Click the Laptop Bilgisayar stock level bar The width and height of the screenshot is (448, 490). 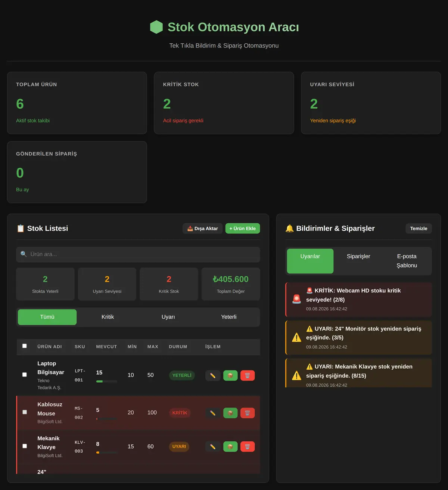107,381
